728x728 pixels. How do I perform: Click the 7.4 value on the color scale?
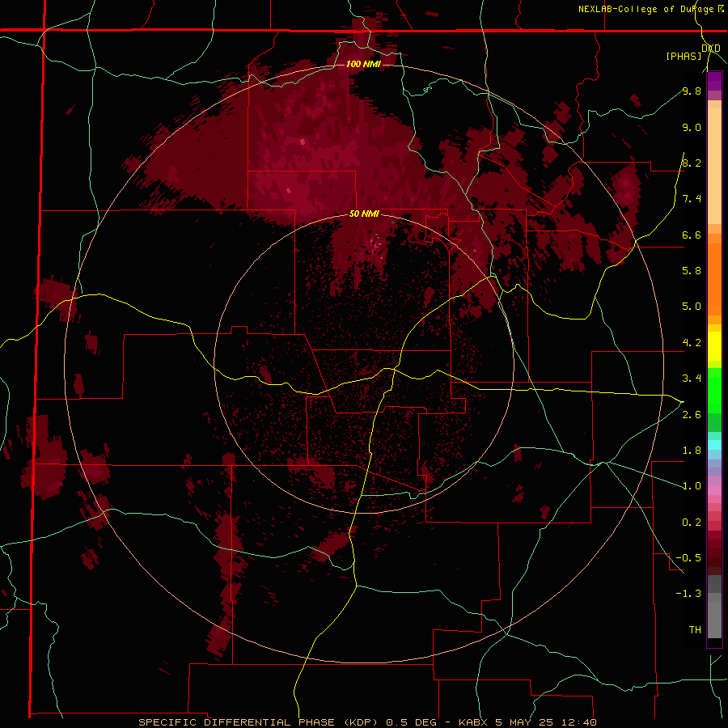pos(692,199)
